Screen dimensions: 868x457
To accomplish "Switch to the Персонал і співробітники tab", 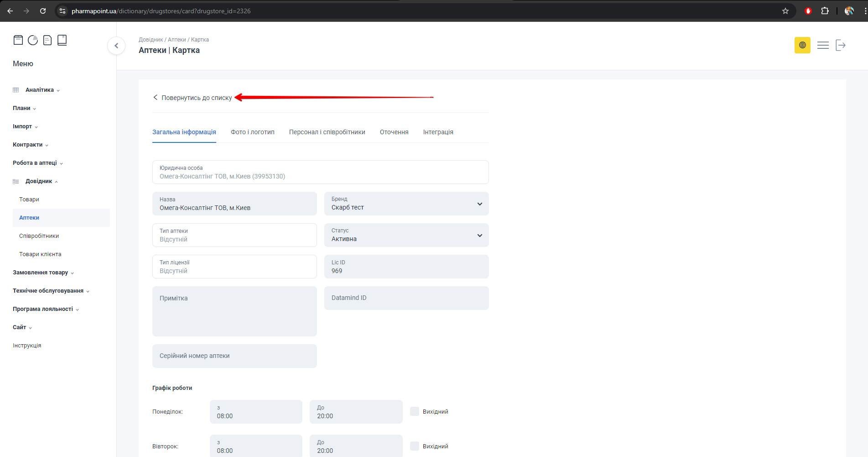I will (x=327, y=132).
